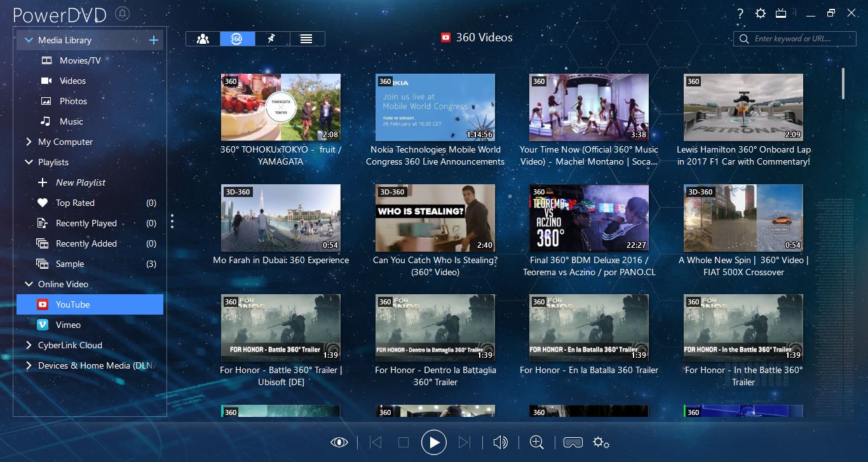Mute the audio with the speaker icon

(500, 442)
